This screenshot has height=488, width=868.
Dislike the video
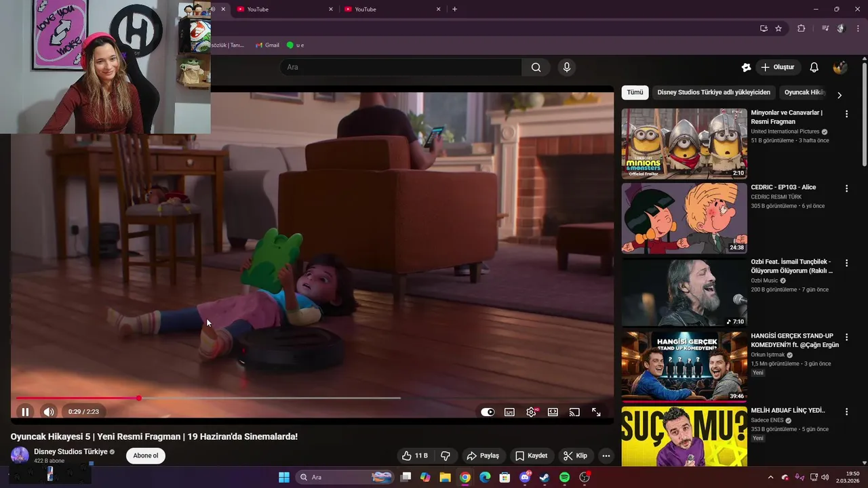[446, 455]
